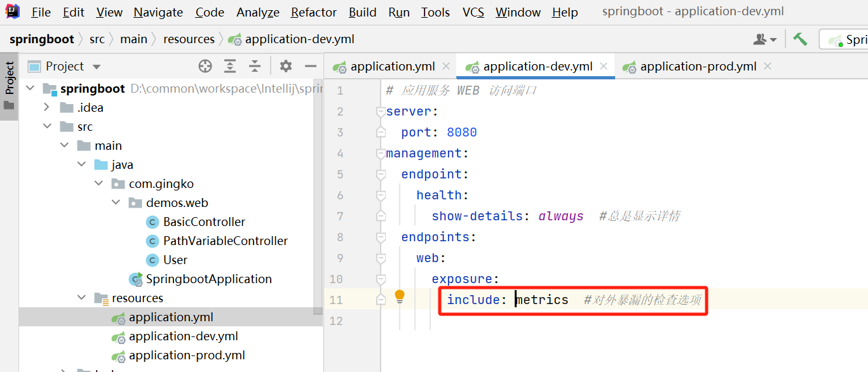Click the resources breadcrumb
The image size is (868, 372).
point(189,39)
